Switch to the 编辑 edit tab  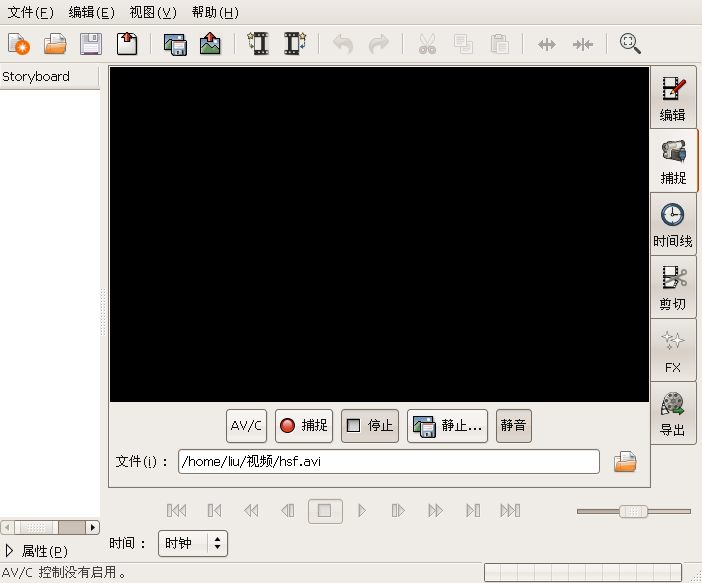(672, 98)
